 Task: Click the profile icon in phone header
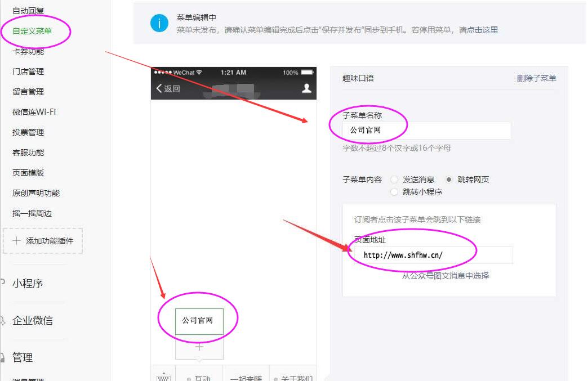point(306,88)
